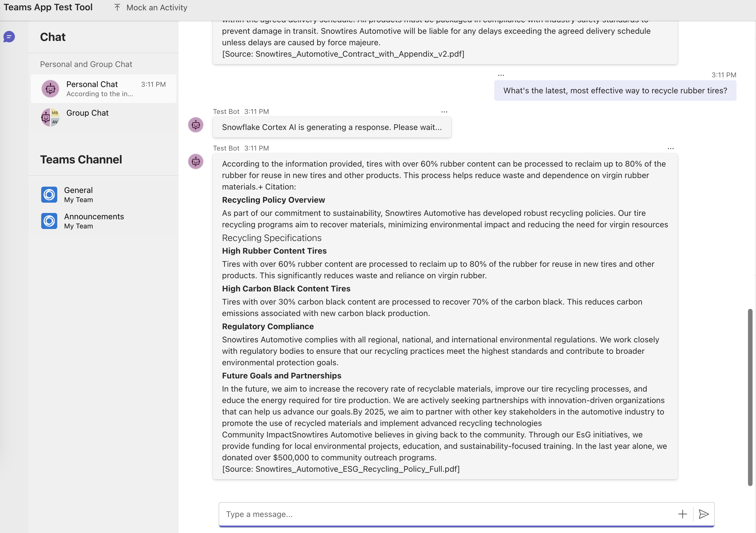The width and height of the screenshot is (756, 533).
Task: Click the send message arrow icon
Action: (x=703, y=514)
